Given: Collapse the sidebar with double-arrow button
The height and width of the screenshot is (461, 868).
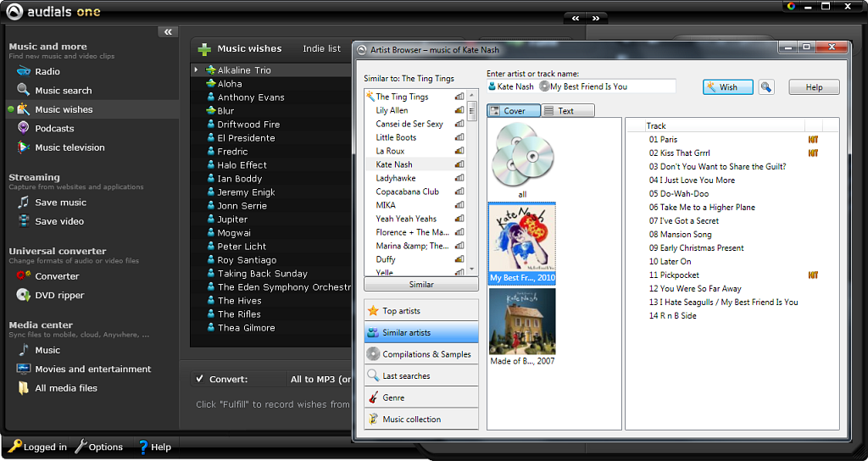Looking at the screenshot, I should coord(168,32).
